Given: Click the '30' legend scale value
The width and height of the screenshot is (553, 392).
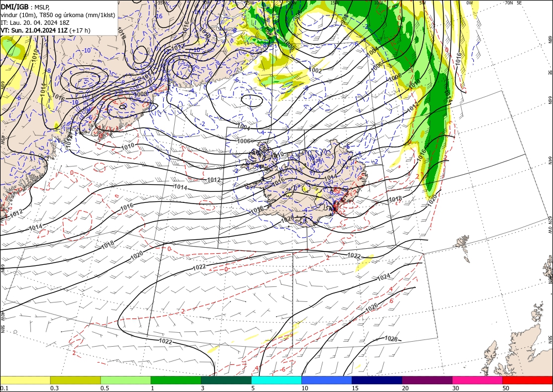Looking at the screenshot, I should point(456,388).
